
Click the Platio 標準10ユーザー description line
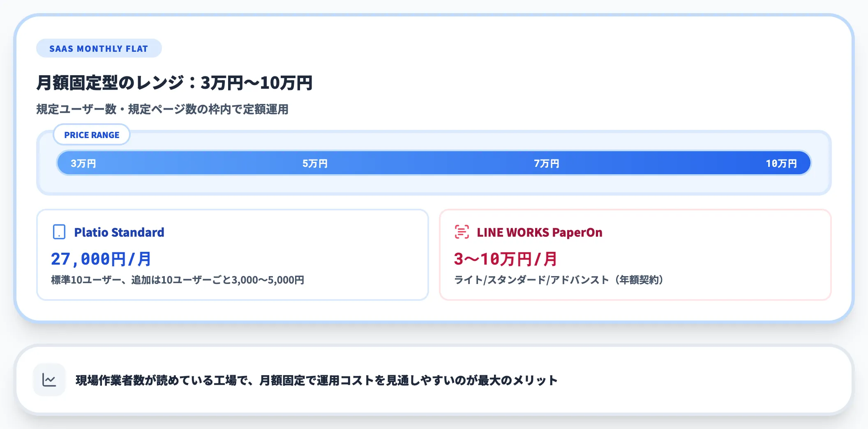click(178, 280)
